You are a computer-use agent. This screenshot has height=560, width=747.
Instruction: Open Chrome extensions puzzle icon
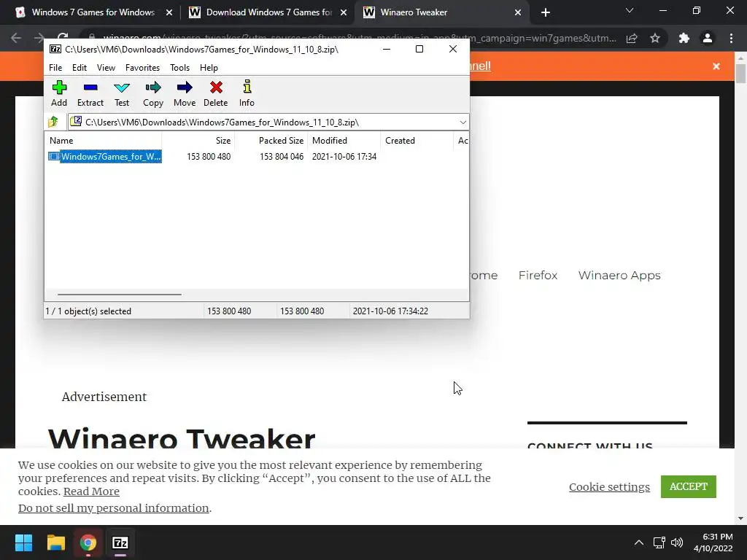[684, 38]
